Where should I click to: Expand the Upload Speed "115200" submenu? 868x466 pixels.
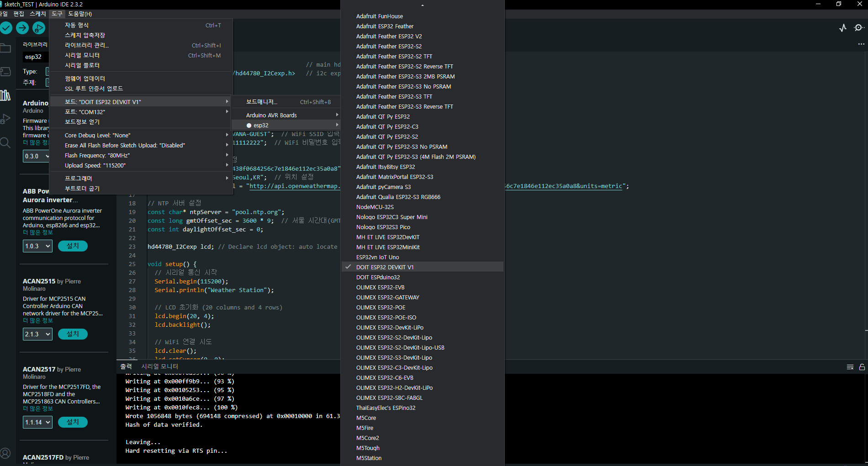tap(141, 166)
